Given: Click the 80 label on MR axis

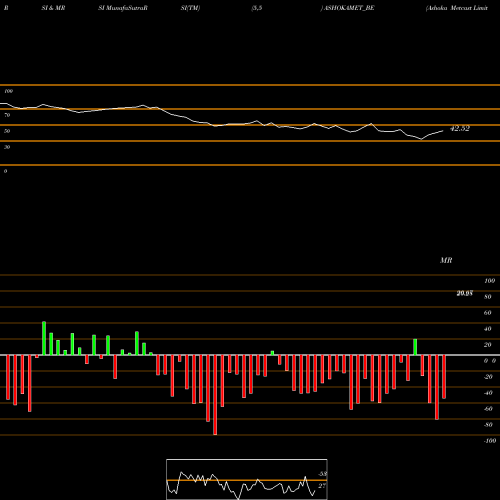Looking at the screenshot, I should [487, 297].
